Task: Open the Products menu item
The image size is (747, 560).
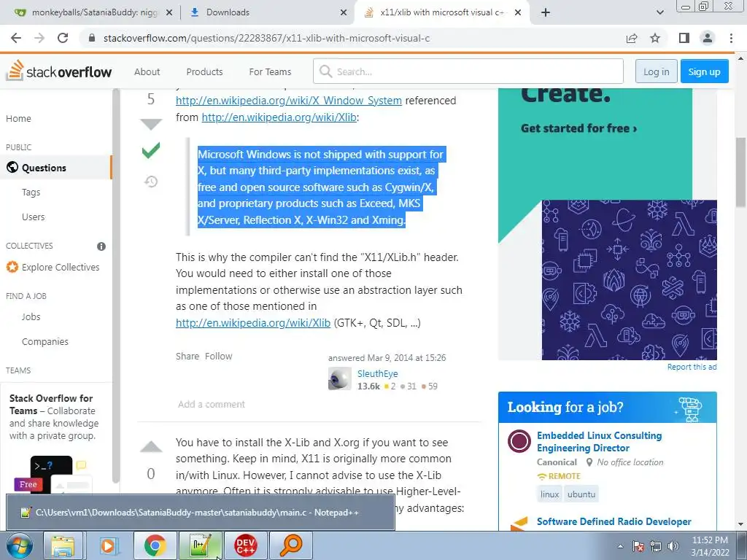Action: pyautogui.click(x=204, y=72)
